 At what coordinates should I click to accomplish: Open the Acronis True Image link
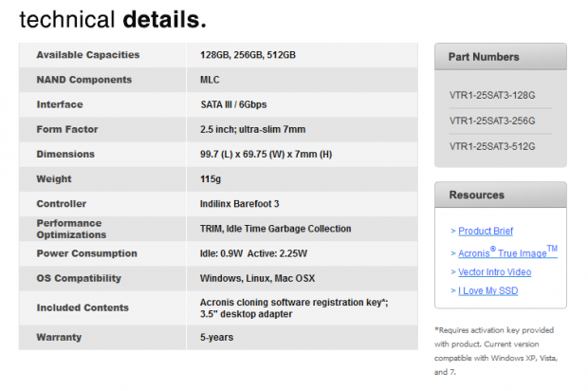coord(507,251)
